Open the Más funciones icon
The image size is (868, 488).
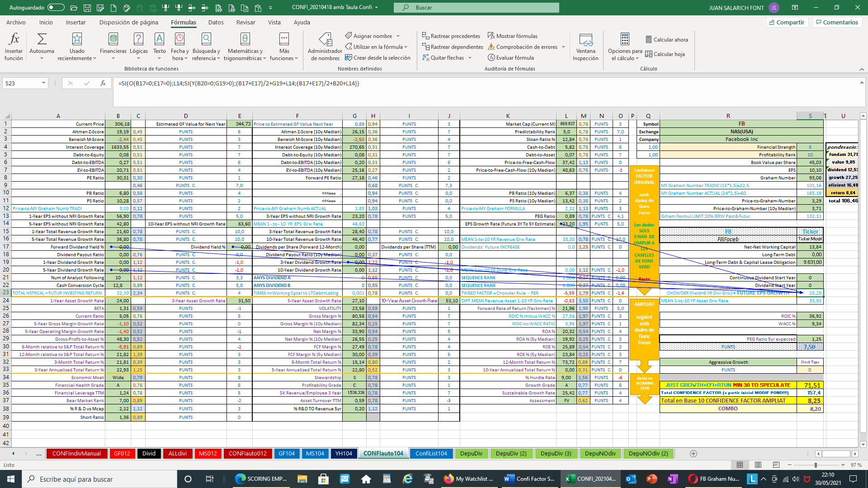[284, 46]
